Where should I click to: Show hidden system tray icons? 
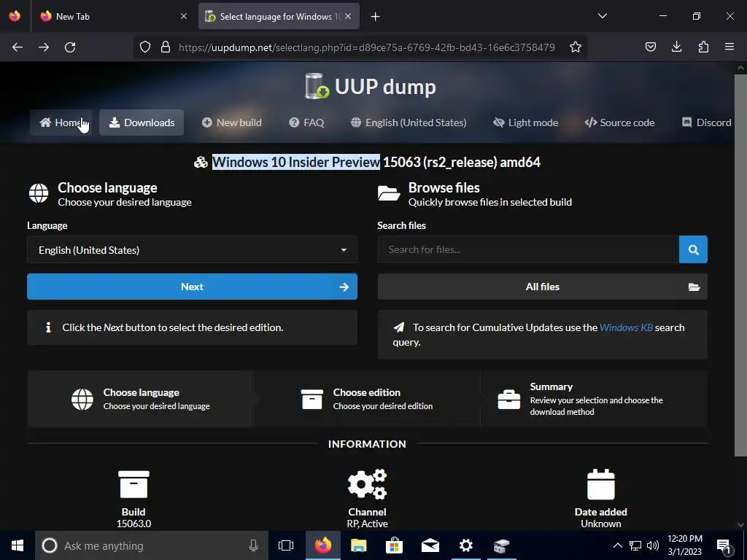(617, 545)
